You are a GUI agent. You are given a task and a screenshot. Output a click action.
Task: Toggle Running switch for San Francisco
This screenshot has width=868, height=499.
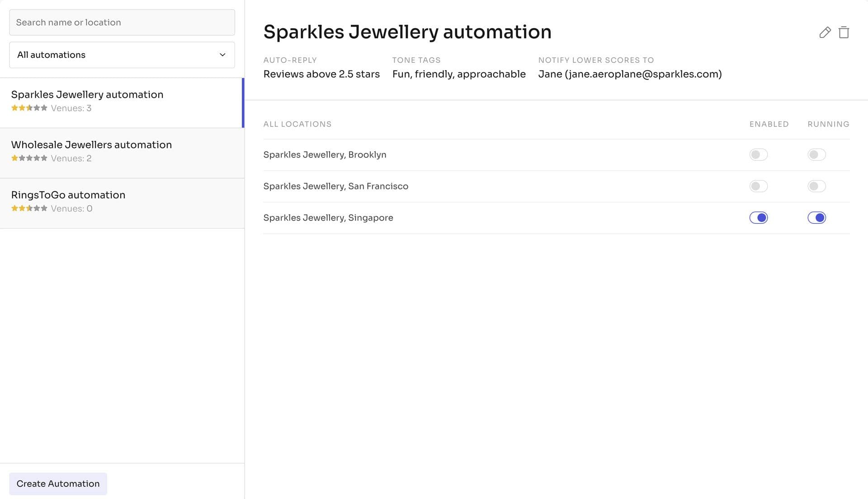tap(816, 186)
